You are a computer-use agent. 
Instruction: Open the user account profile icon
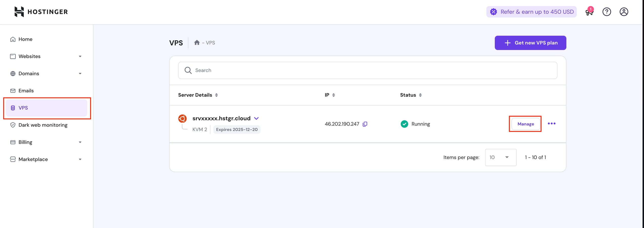point(624,12)
